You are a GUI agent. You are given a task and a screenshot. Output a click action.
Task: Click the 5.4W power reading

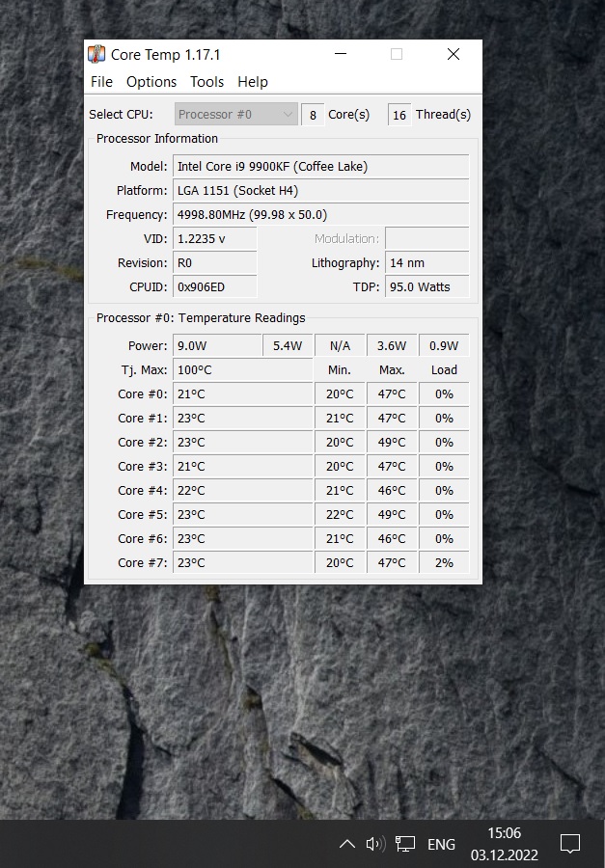(x=288, y=346)
